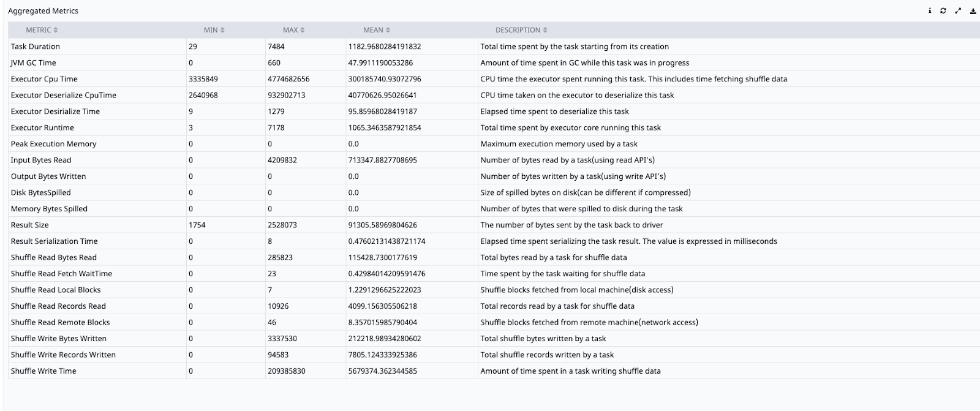The width and height of the screenshot is (980, 411).
Task: Select the Peak Execution Memory metric
Action: click(53, 144)
